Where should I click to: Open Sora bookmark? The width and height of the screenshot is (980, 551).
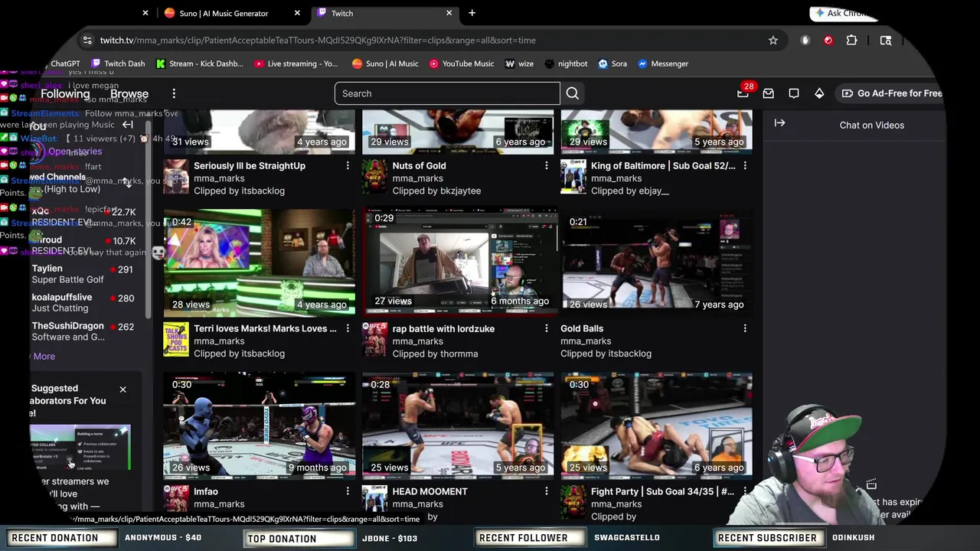(x=612, y=64)
